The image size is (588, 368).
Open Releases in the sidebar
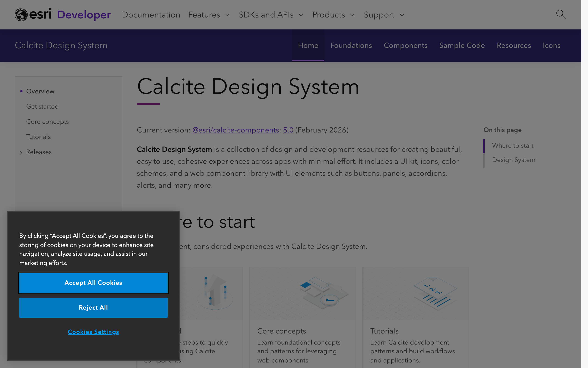[x=39, y=152]
